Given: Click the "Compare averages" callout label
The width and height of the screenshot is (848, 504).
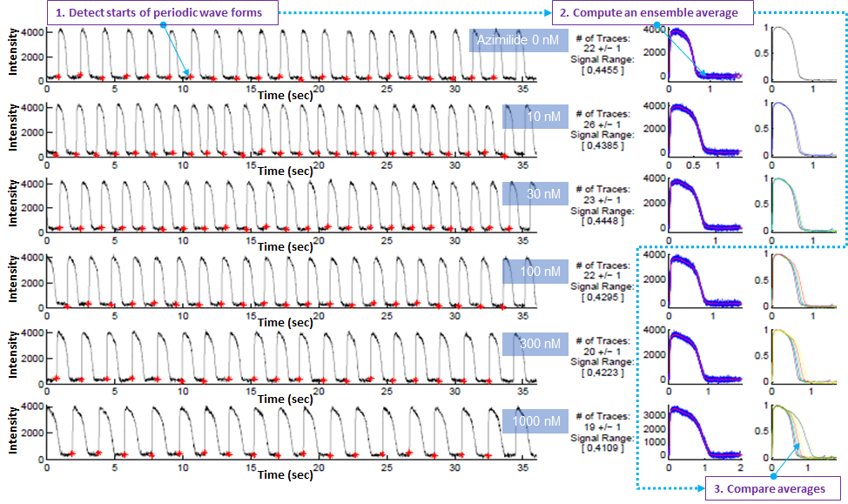Looking at the screenshot, I should pyautogui.click(x=770, y=488).
